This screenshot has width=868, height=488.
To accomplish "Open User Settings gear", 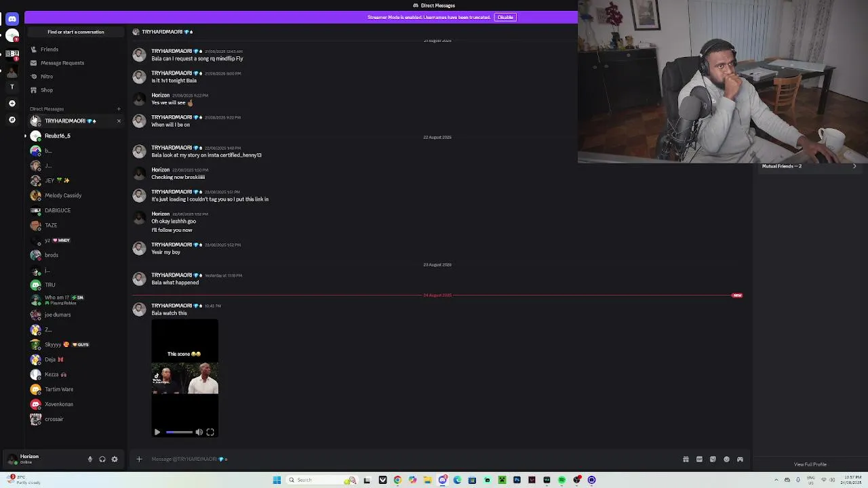I will (x=115, y=460).
